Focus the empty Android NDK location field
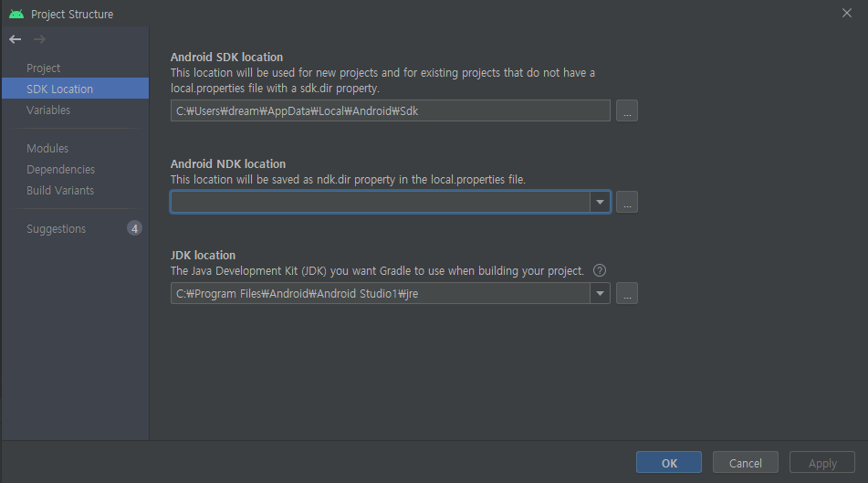Image resolution: width=868 pixels, height=483 pixels. click(381, 202)
